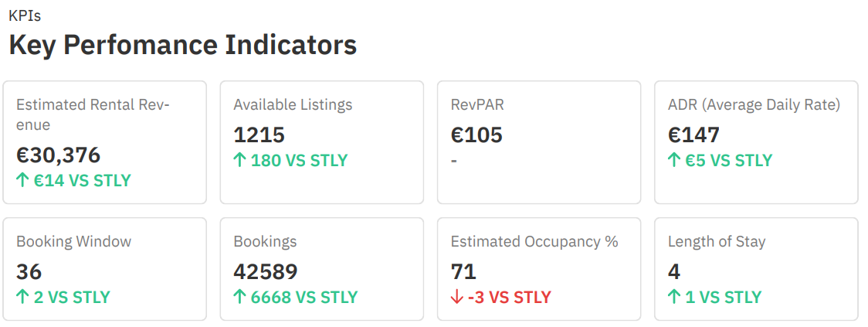Click up arrow in Length of Stay card
This screenshot has height=327, width=868.
pos(674,297)
